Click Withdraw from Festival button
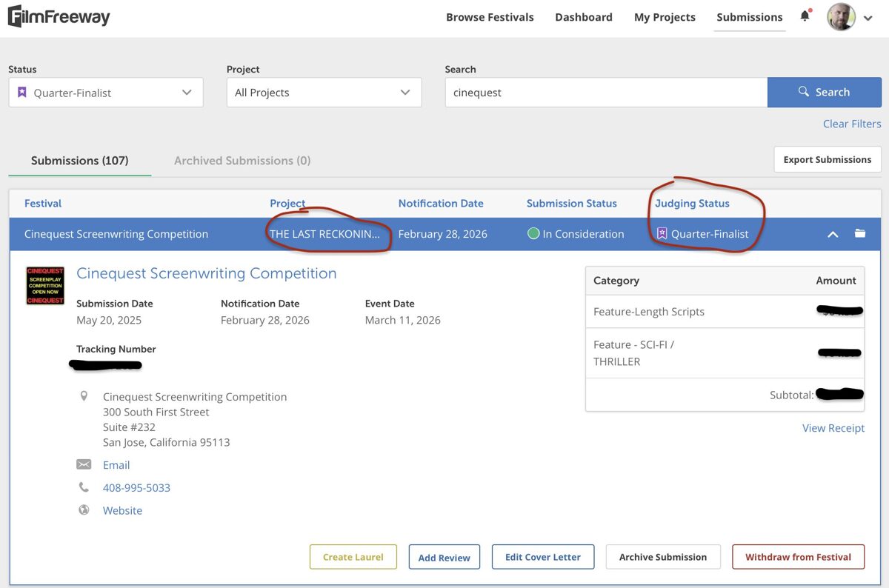 click(x=798, y=557)
